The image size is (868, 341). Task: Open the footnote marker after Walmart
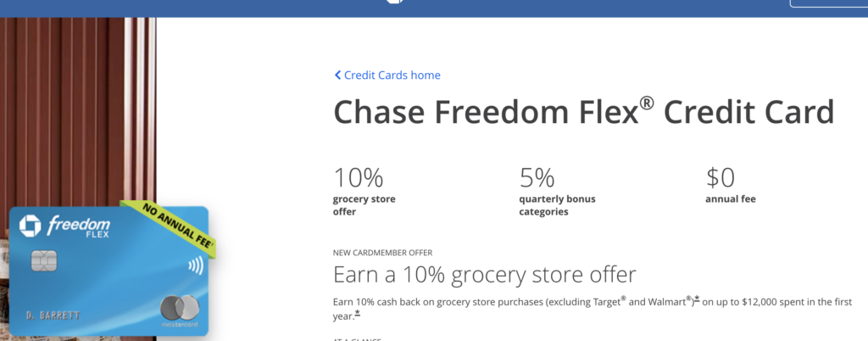(698, 299)
